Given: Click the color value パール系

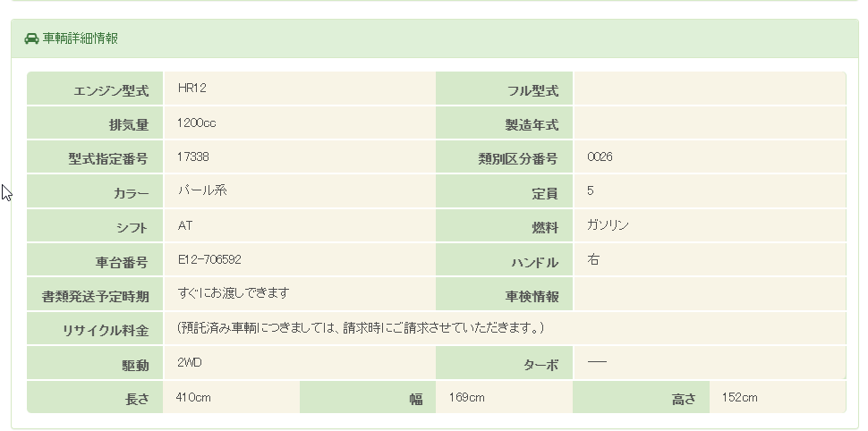Looking at the screenshot, I should click(202, 190).
